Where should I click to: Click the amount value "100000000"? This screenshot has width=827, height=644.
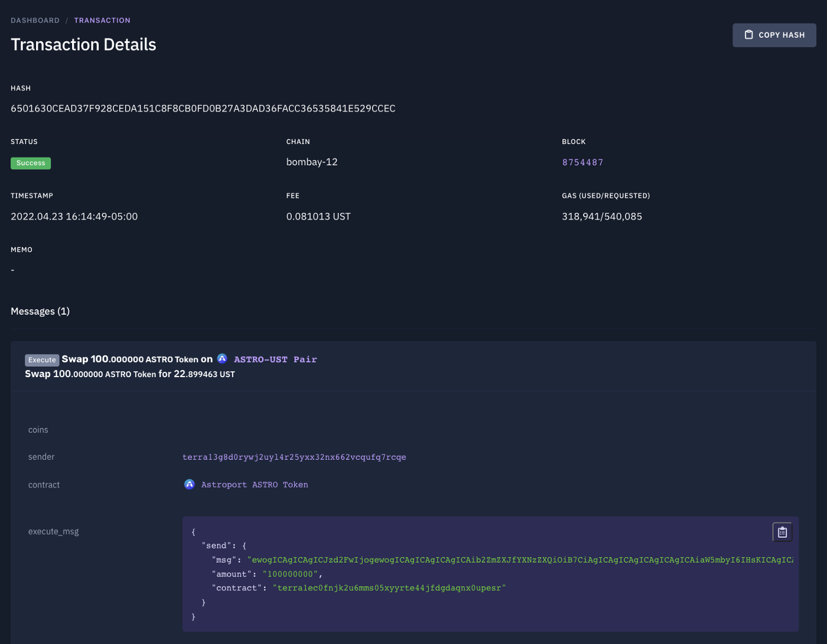click(x=290, y=574)
